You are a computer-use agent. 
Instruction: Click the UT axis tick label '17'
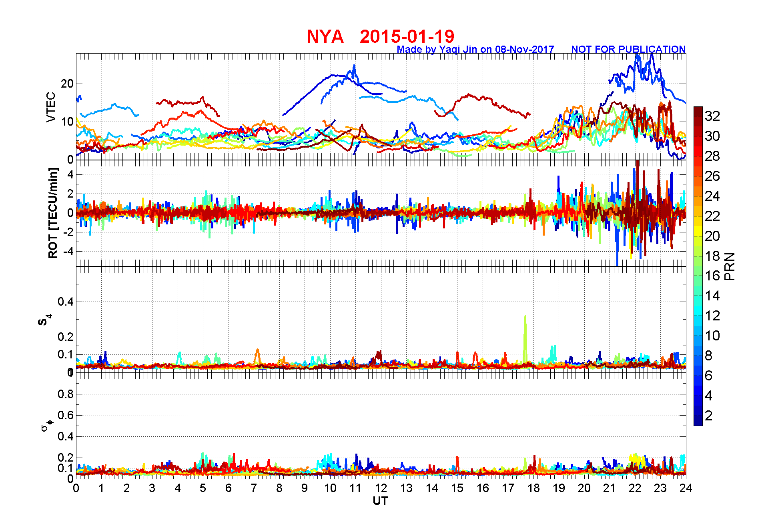click(508, 488)
